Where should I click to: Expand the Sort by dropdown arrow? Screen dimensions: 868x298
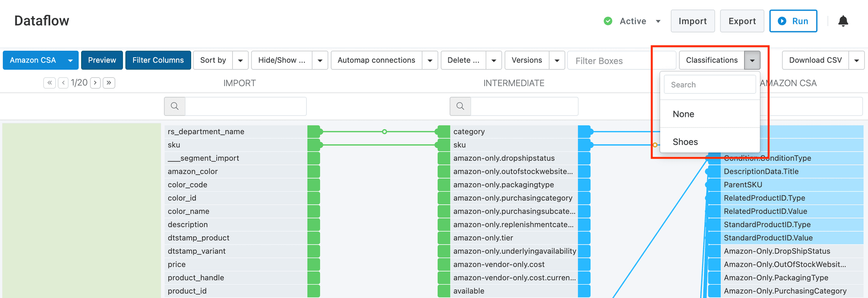click(240, 60)
